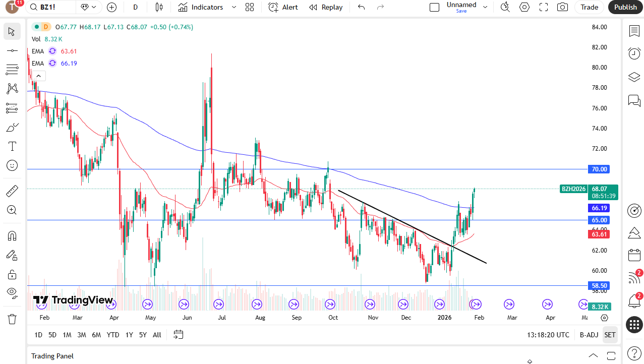Enter fullscreen mode

[544, 7]
